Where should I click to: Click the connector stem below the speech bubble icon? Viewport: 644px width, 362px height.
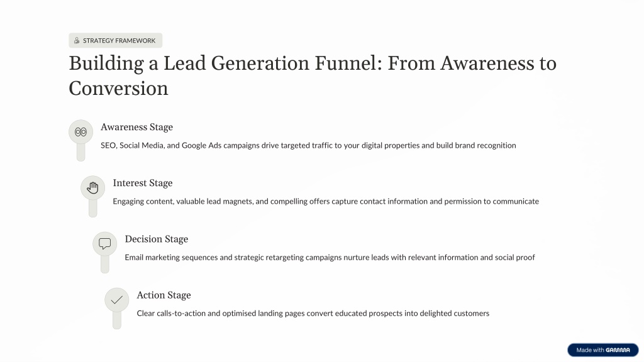(x=104, y=264)
